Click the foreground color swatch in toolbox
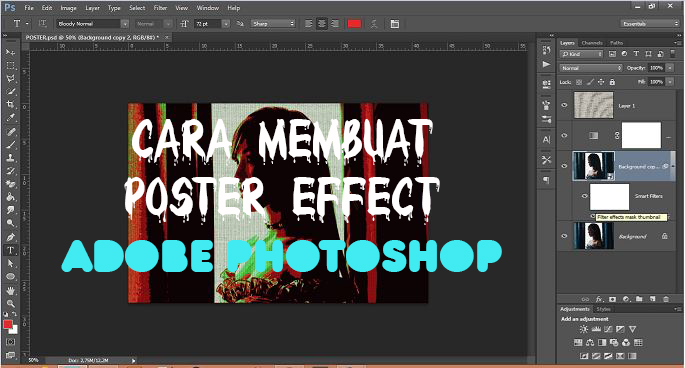685x368 pixels. point(8,324)
